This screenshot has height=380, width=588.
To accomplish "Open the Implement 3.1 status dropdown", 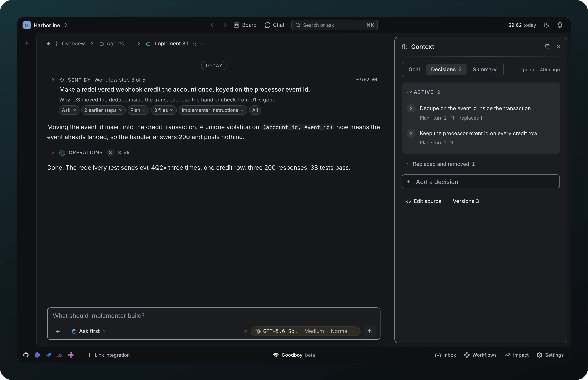I will (202, 44).
